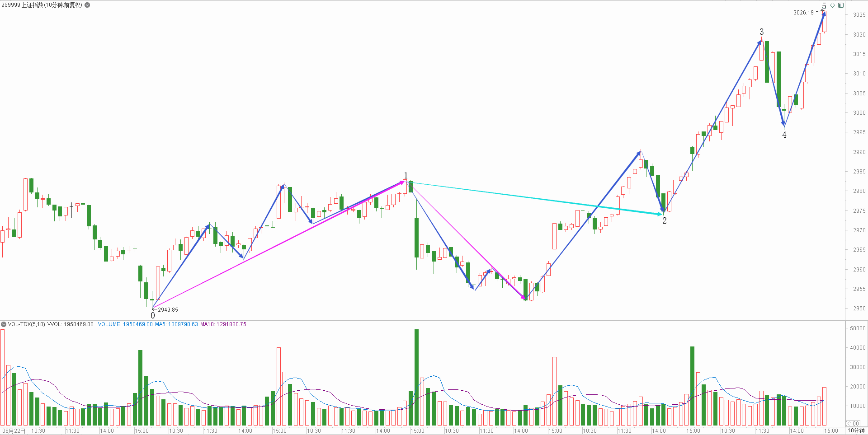Click the 2949.85 low price label

pyautogui.click(x=168, y=310)
